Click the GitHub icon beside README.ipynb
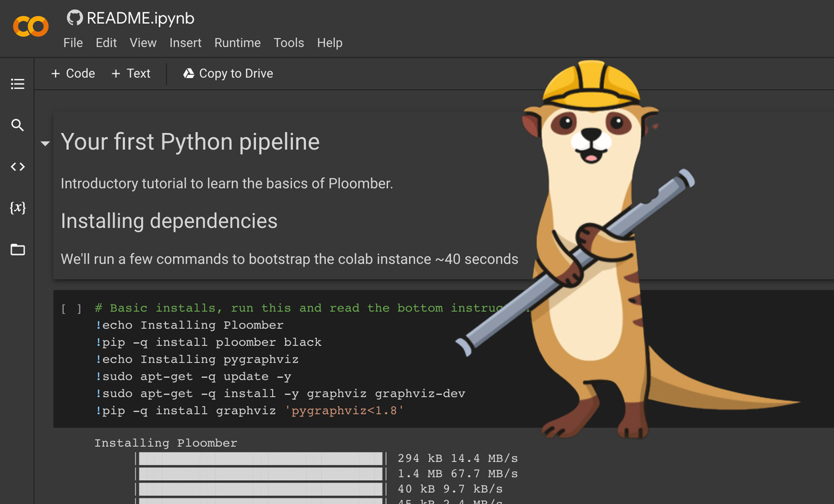The height and width of the screenshot is (504, 834). [x=75, y=18]
